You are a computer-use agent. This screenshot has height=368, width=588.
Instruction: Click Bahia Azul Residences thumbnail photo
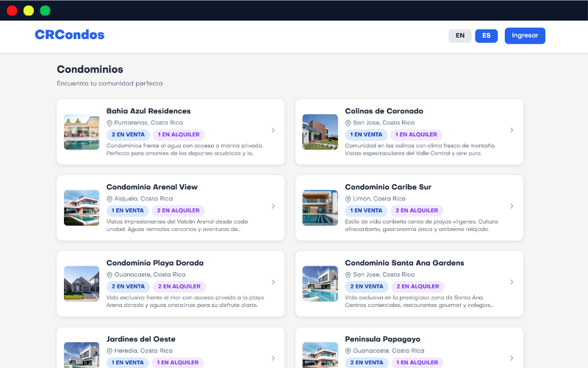[x=82, y=132]
